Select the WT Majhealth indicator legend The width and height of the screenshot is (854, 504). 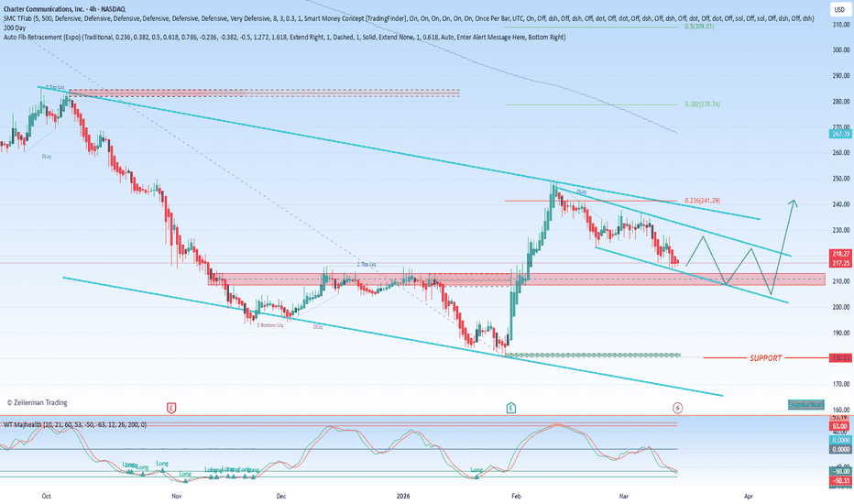click(75, 424)
